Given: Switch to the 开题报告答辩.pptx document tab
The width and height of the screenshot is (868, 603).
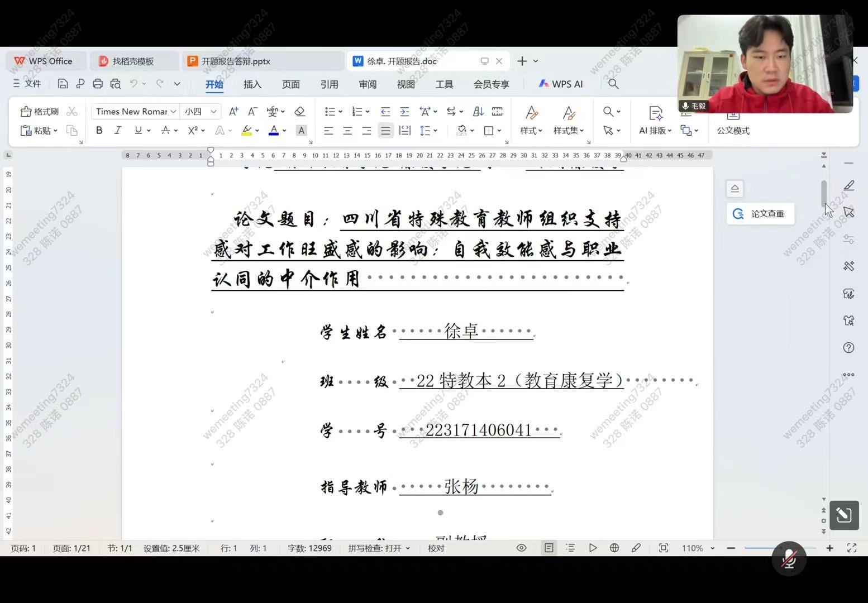Looking at the screenshot, I should point(235,61).
